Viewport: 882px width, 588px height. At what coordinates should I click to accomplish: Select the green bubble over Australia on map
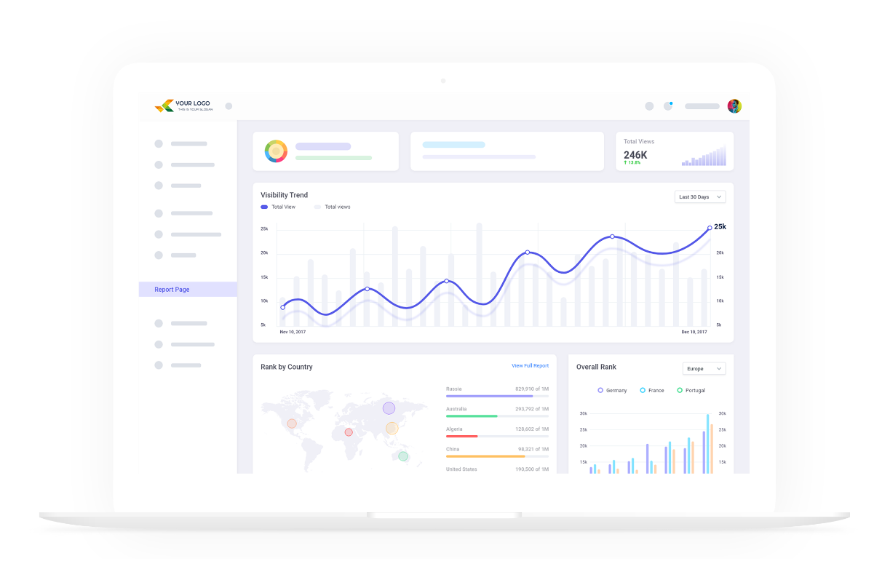pos(402,456)
